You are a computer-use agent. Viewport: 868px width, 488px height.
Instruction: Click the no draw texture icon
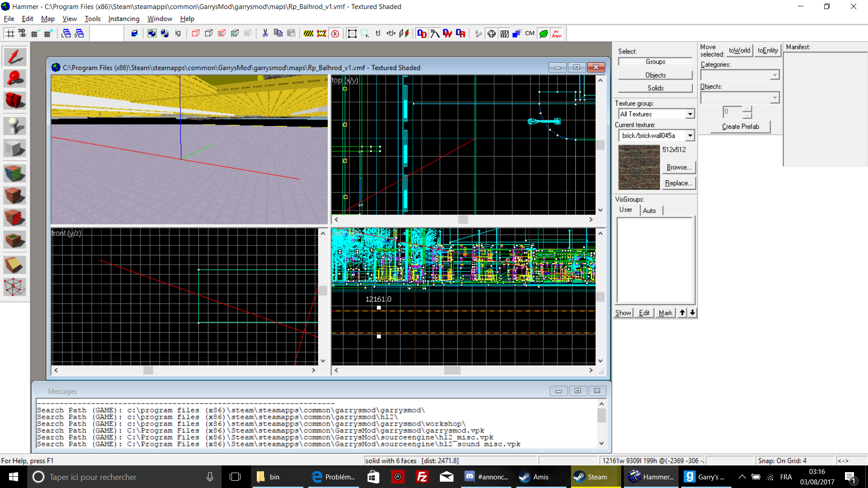point(557,33)
